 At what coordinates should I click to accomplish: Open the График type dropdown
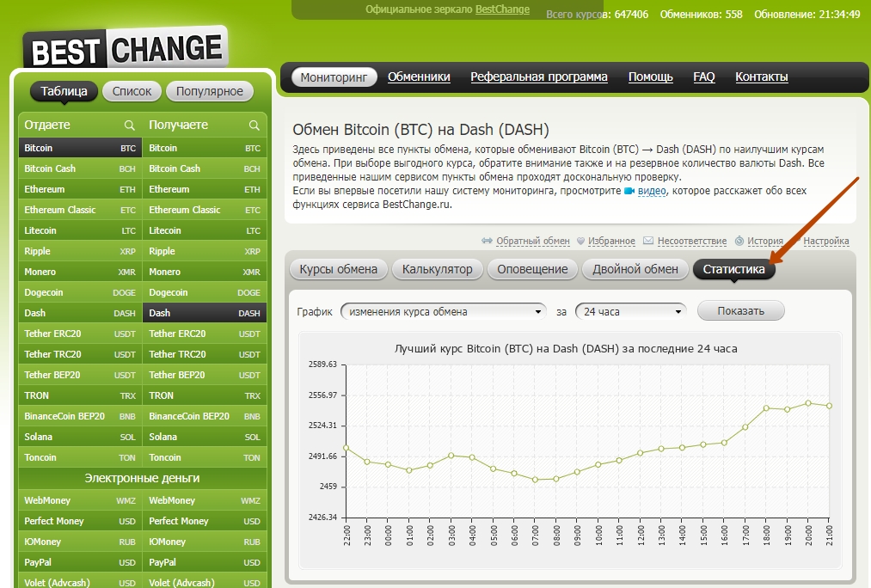pos(444,311)
